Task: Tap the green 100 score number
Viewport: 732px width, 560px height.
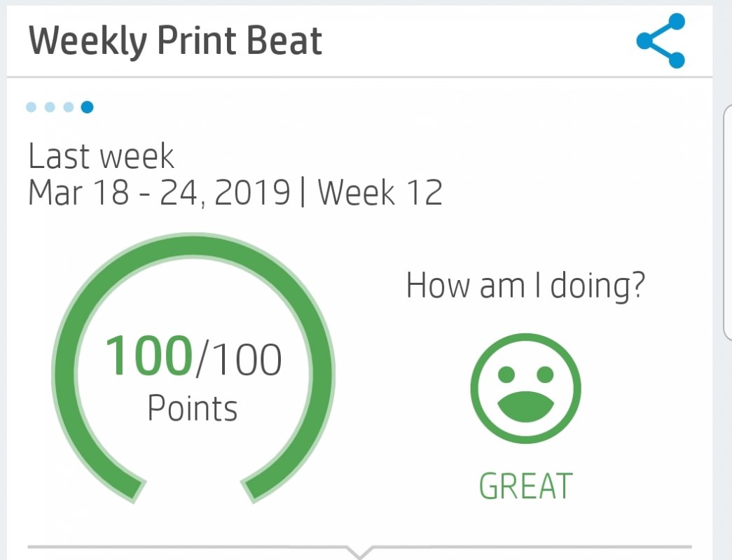Action: [x=149, y=356]
